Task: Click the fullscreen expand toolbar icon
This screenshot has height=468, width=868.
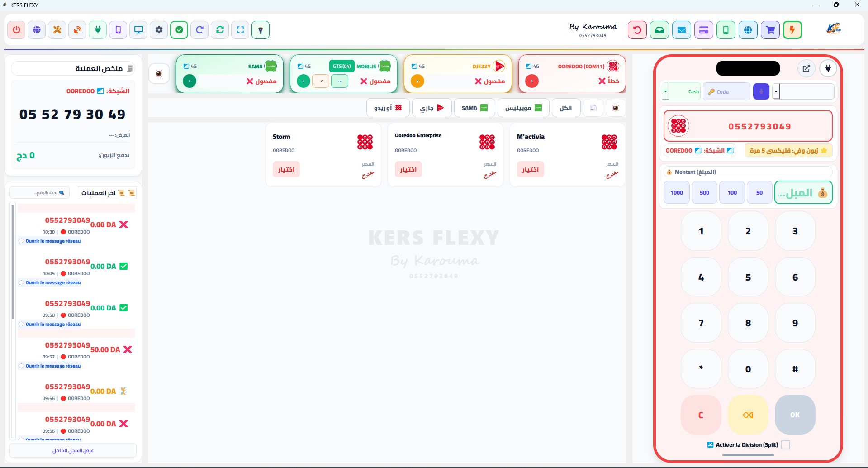Action: click(240, 30)
